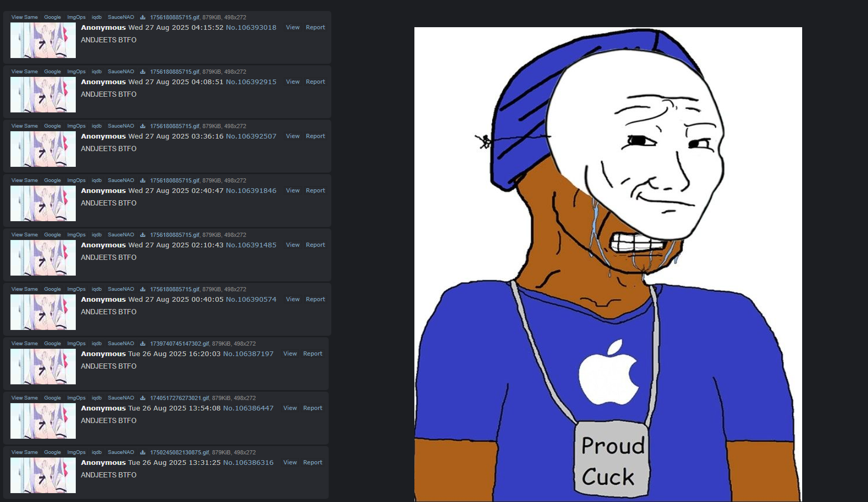The image size is (868, 502).
Task: Click the download icon in post No.106393018
Action: point(142,17)
